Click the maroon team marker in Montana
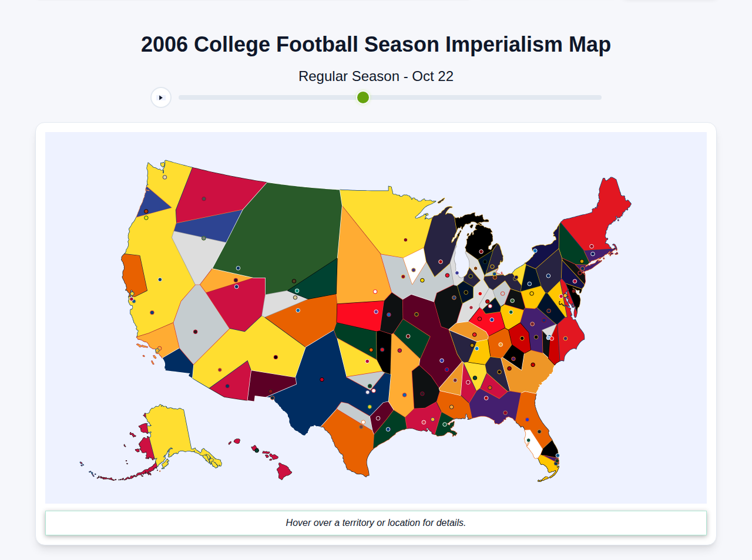The height and width of the screenshot is (560, 752). click(x=204, y=197)
